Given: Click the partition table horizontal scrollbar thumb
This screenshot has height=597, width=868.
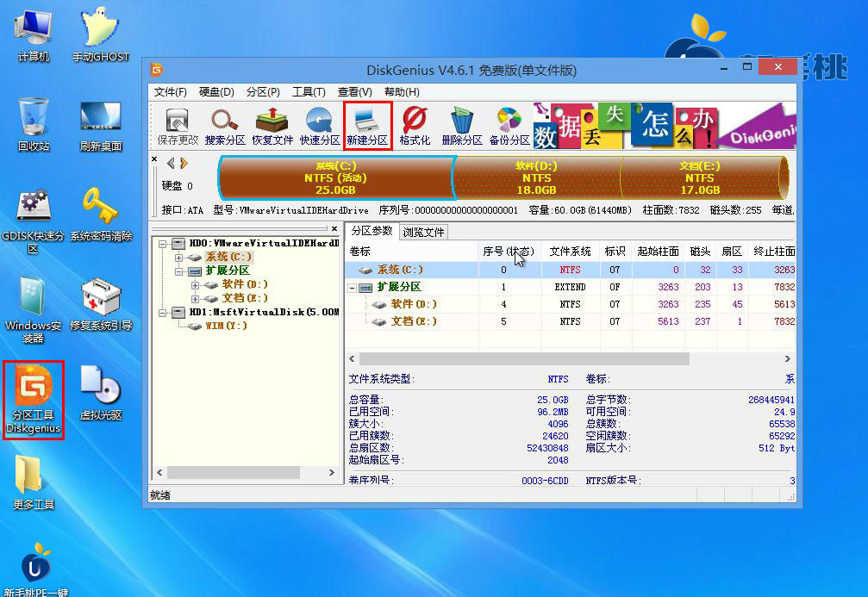Looking at the screenshot, I should (x=524, y=359).
